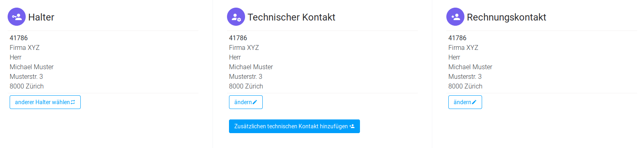Click the Halter key-person icon

pos(16,17)
